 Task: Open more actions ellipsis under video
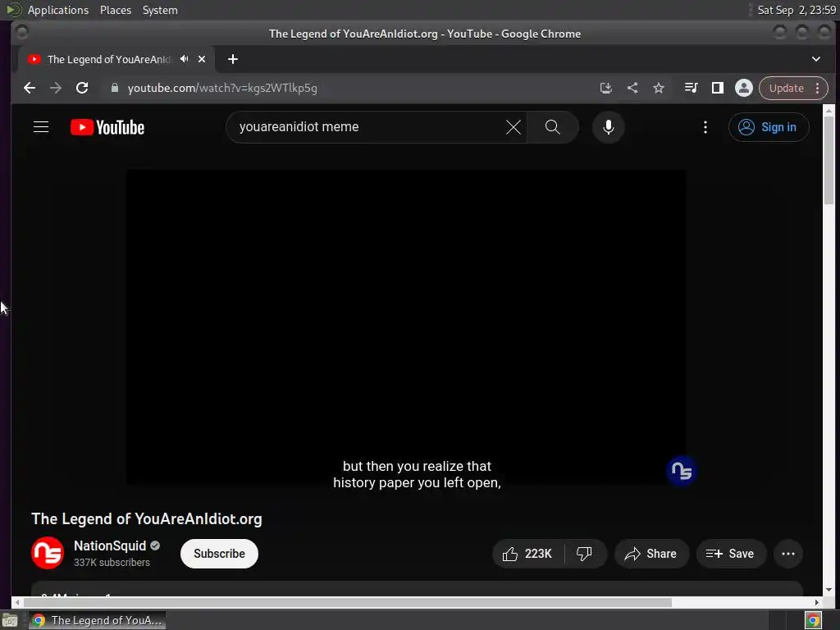pos(788,554)
